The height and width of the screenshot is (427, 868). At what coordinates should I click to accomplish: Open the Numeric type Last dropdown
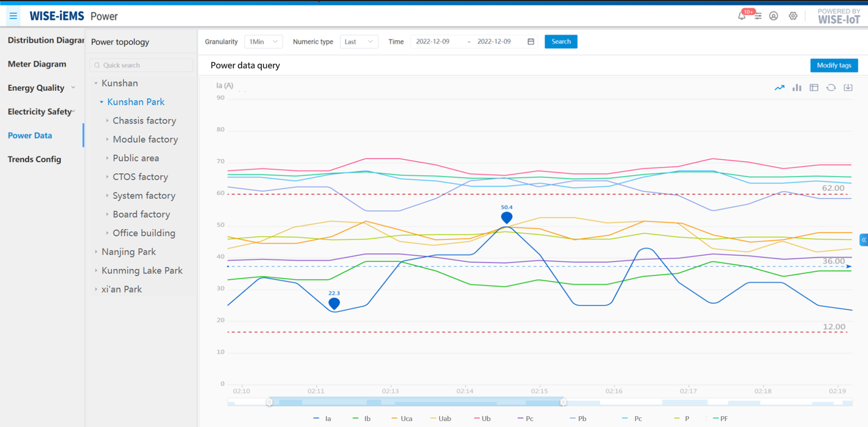[x=359, y=42]
